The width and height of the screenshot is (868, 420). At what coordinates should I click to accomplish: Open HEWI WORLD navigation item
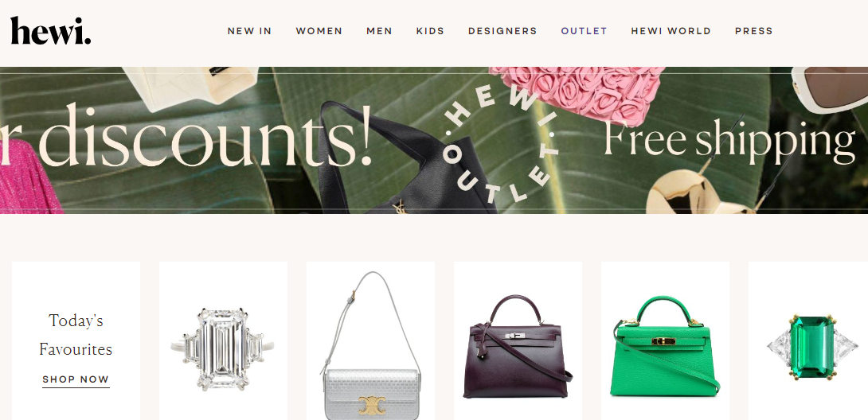pos(671,31)
